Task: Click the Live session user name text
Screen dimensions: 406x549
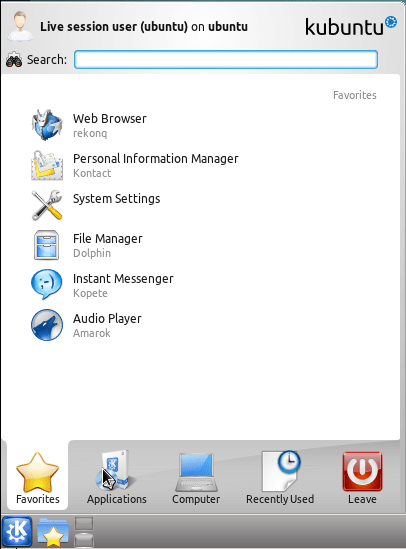Action: click(144, 27)
